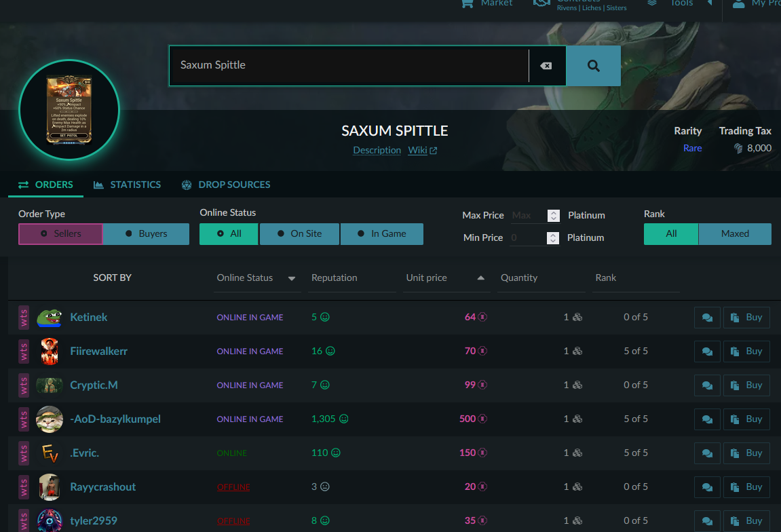Sort by Unit price column
This screenshot has width=781, height=532.
446,278
